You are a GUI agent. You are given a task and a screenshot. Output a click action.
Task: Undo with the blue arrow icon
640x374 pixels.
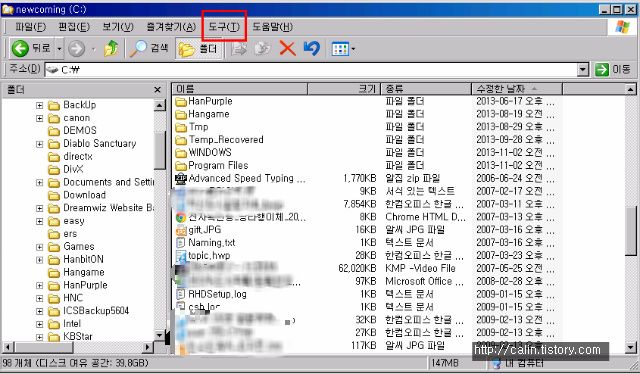pyautogui.click(x=312, y=49)
